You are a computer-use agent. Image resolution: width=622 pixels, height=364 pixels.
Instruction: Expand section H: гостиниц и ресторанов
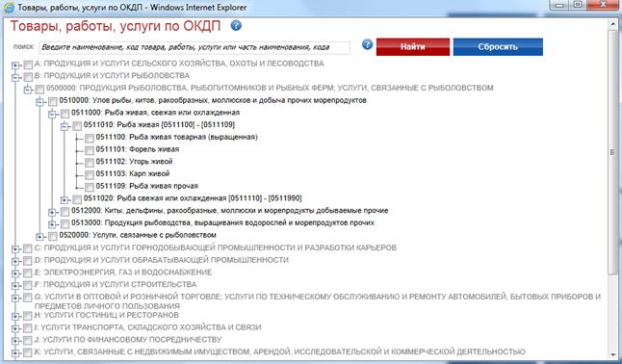(15, 317)
